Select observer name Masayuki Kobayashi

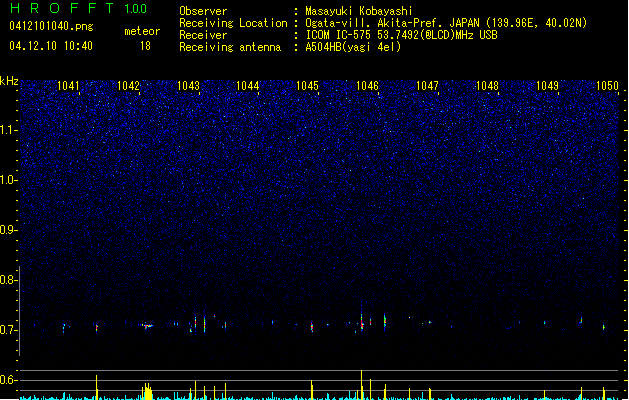[359, 11]
